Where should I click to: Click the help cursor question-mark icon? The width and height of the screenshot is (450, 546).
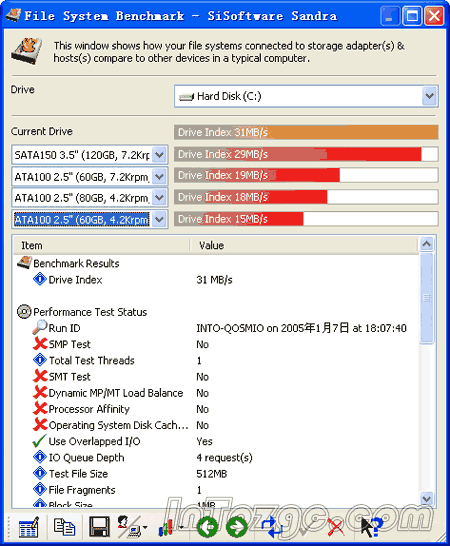click(371, 527)
